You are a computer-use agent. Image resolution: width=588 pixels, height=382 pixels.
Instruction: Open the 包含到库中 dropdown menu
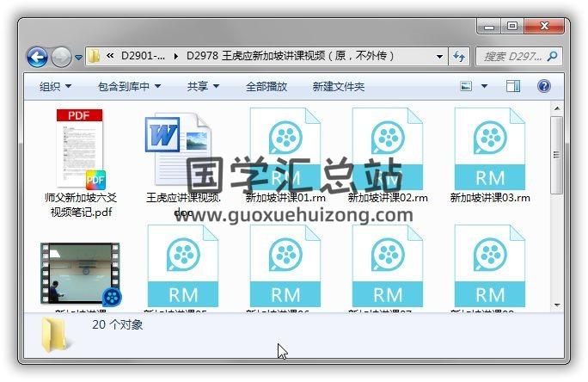coord(129,87)
